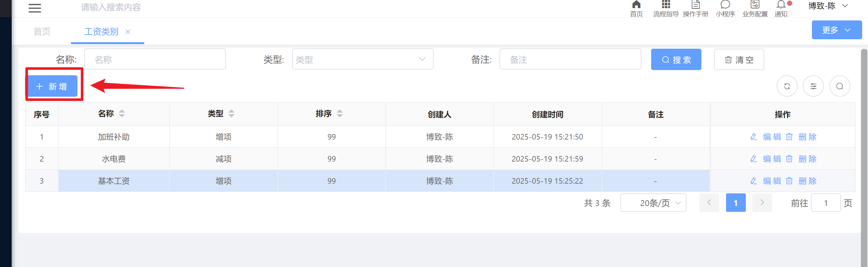
Task: Delete the 基本工资 row
Action: [x=801, y=181]
